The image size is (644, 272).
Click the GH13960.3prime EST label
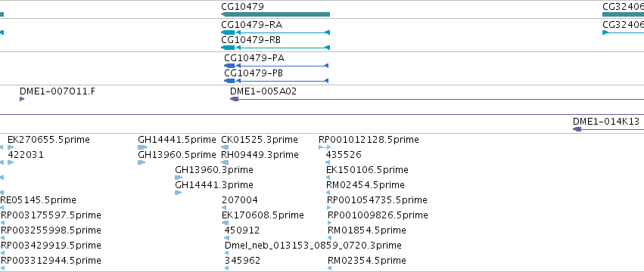click(214, 170)
